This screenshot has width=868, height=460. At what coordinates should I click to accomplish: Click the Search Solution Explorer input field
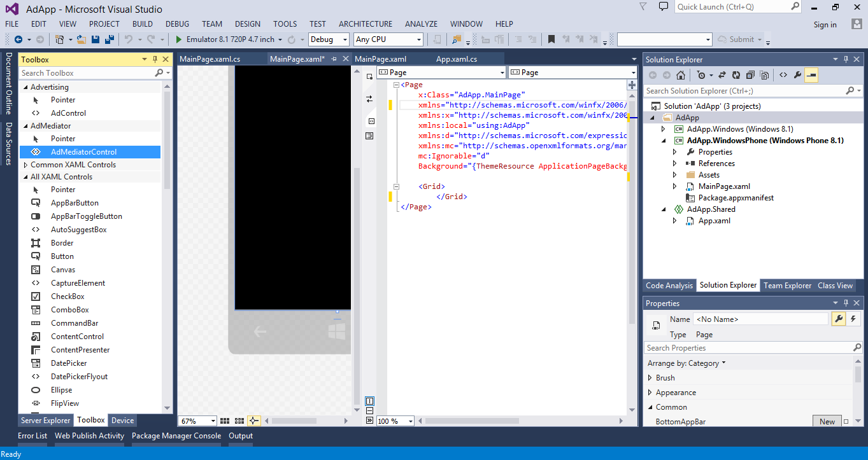click(752, 91)
